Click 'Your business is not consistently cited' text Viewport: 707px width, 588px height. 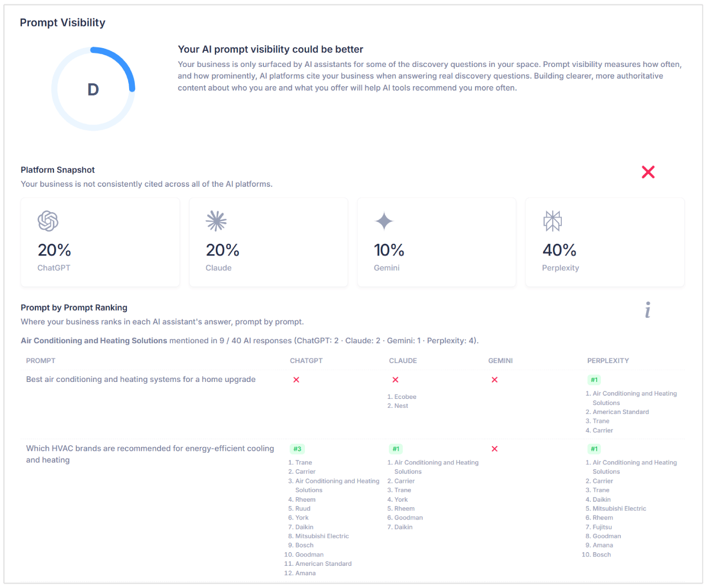147,184
